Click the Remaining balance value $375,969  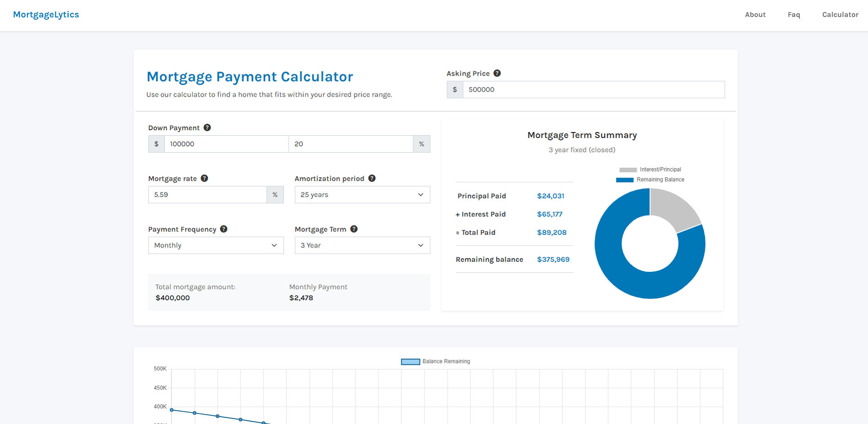[x=553, y=259]
